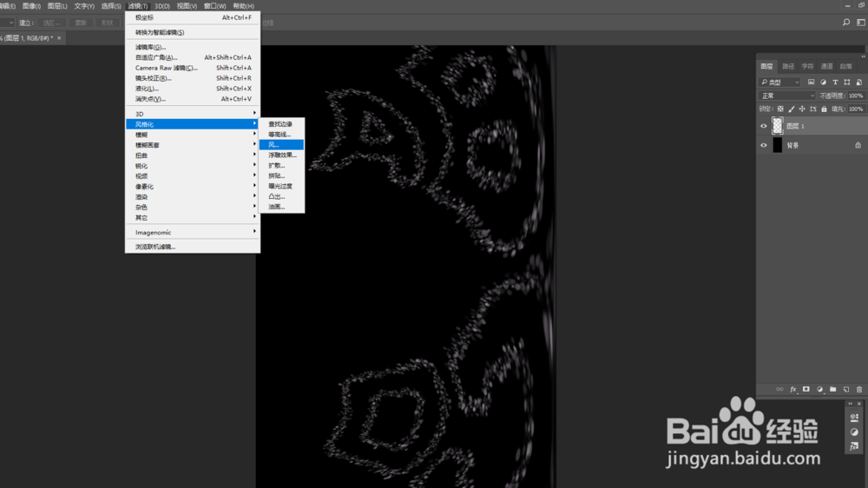Select 转换为智能滤镜 menu entry
The width and height of the screenshot is (868, 488).
click(193, 32)
